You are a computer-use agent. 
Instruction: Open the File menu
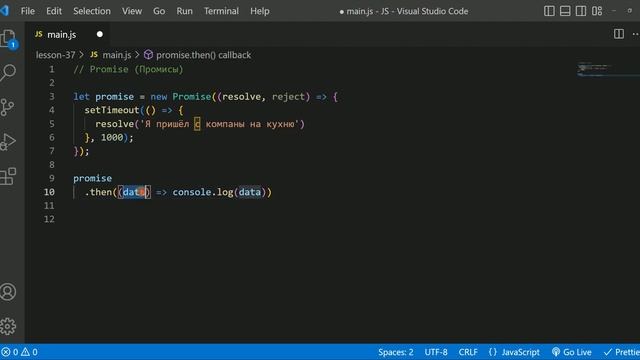[x=28, y=11]
